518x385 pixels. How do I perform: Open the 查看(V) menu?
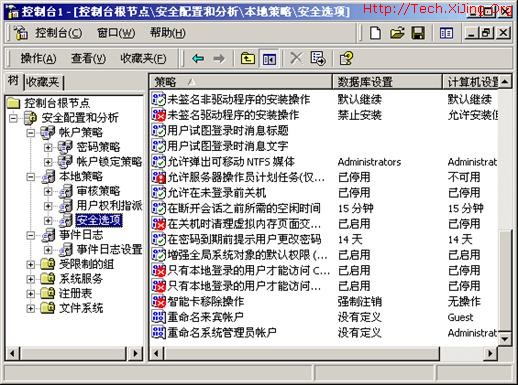coord(88,59)
